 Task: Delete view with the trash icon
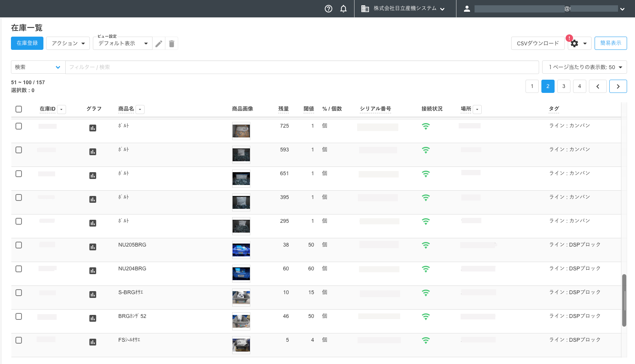[171, 43]
